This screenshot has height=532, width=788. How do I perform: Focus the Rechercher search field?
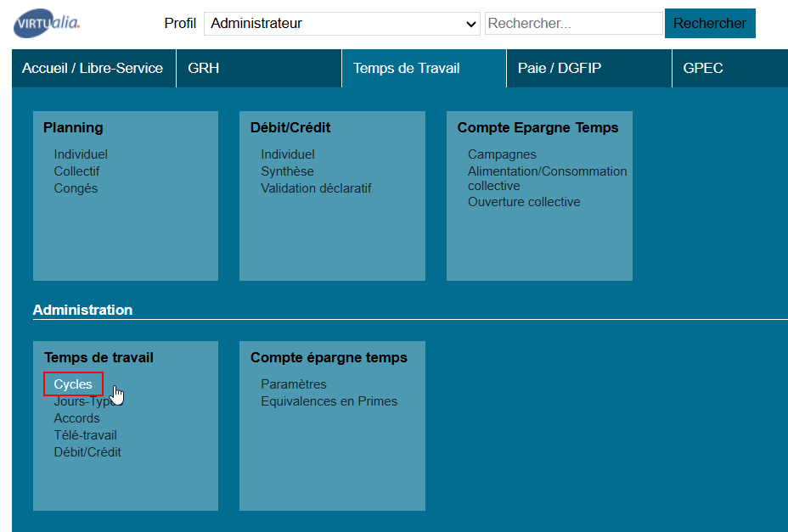tap(573, 24)
